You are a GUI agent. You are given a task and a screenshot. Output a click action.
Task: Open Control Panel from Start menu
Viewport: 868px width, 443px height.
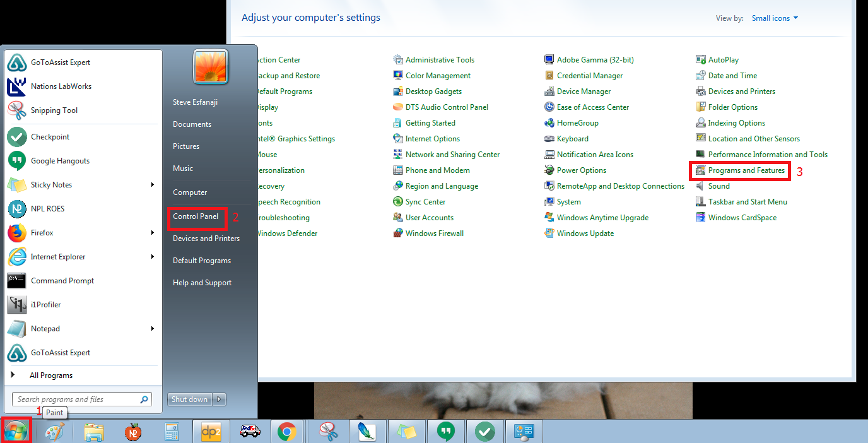click(196, 216)
